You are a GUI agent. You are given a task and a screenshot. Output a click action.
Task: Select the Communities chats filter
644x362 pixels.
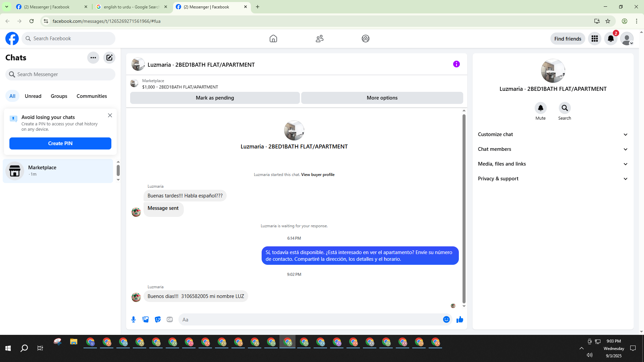point(92,96)
